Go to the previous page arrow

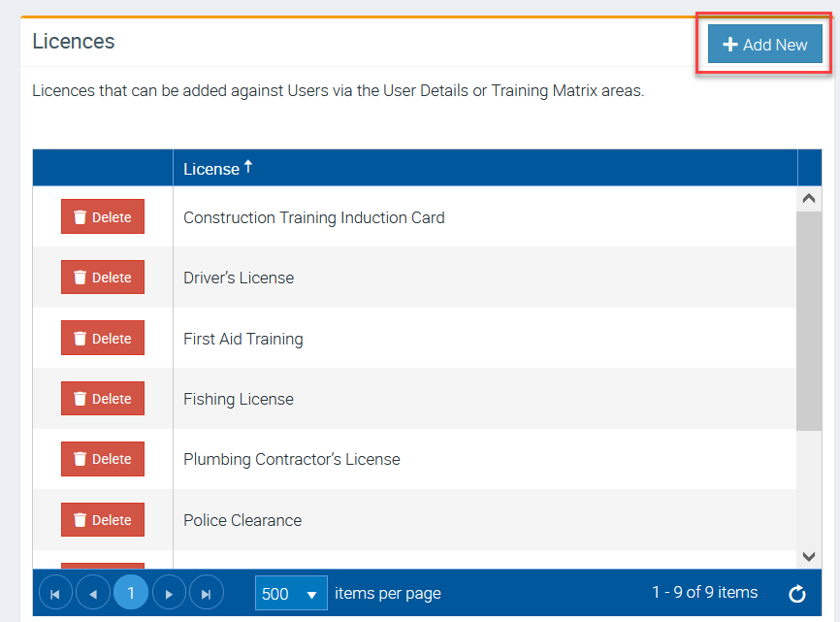[x=93, y=593]
